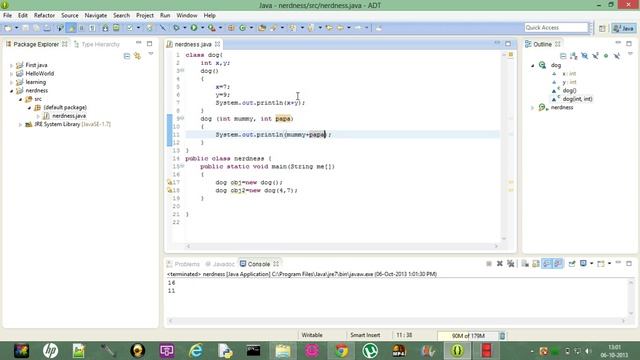Expand the JRE System Library node
640x360 pixels.
coord(20,124)
